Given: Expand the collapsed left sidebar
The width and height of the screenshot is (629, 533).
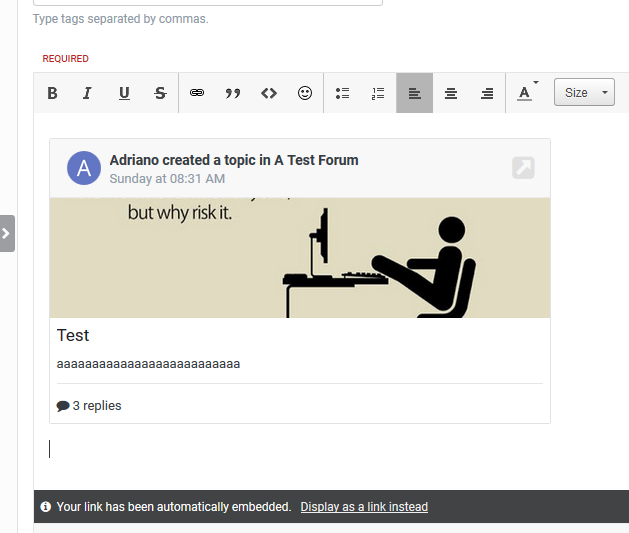Looking at the screenshot, I should 6,233.
